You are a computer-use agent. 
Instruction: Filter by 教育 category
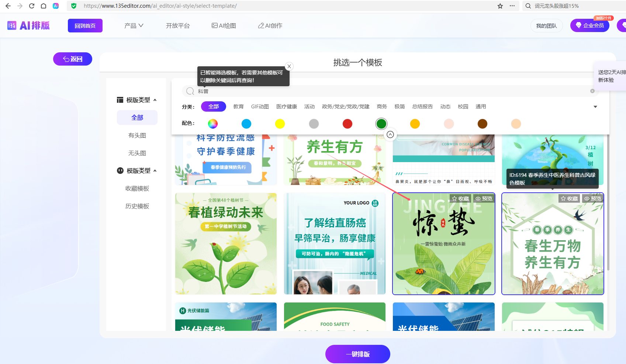pos(239,106)
